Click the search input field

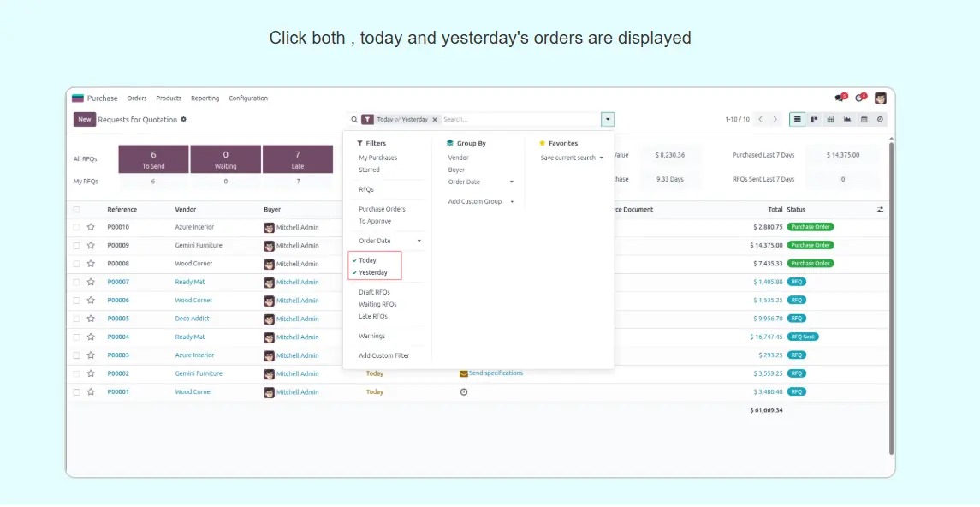point(519,120)
